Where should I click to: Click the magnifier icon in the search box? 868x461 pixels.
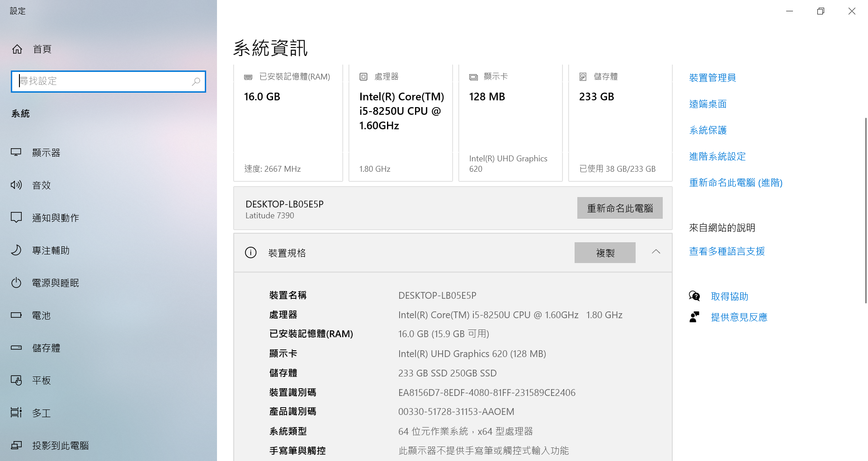[x=196, y=81]
